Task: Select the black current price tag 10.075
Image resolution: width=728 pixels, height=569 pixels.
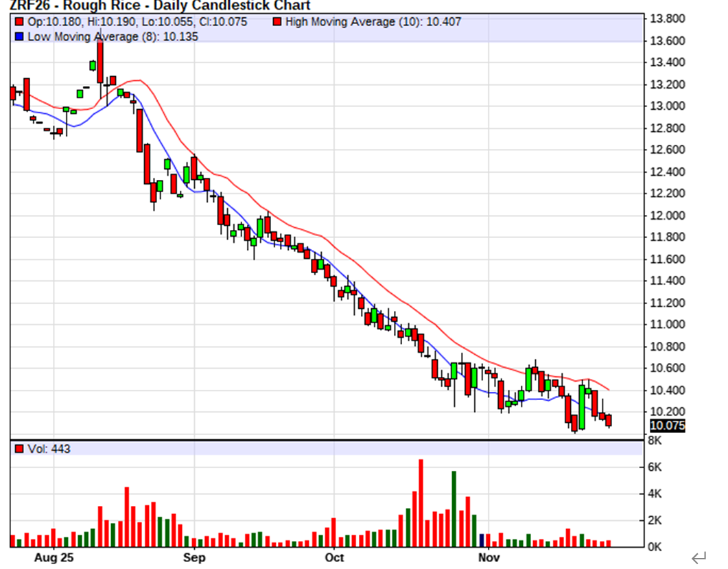Action: pyautogui.click(x=667, y=426)
